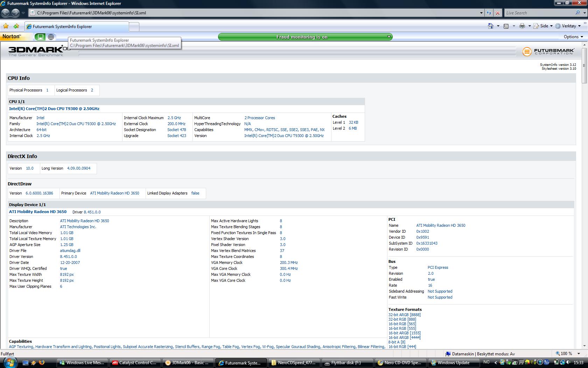Viewport: 588px width, 368px height.
Task: Click the DirectX Long Version 4.09.00.0904 value
Action: click(79, 168)
